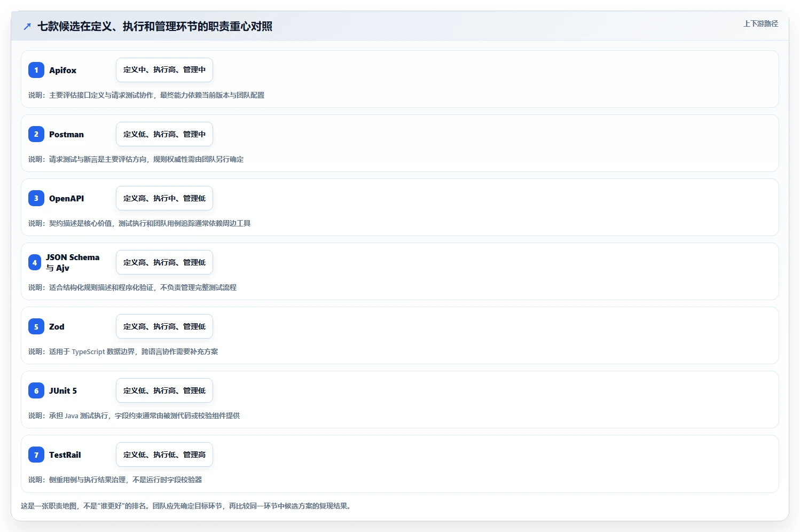Click the 上下游路径 label at top right
800x532 pixels.
coord(760,24)
